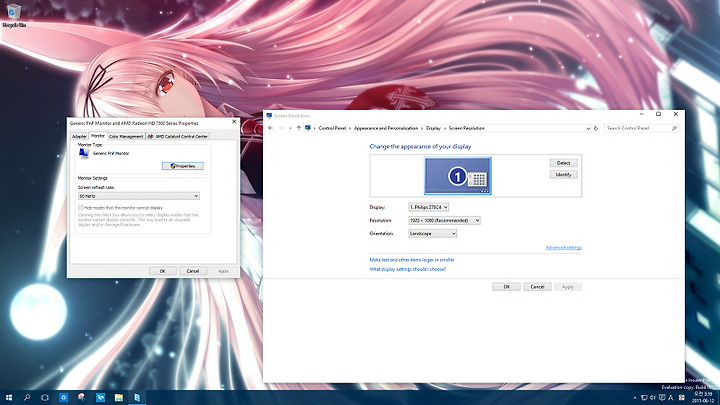Open Advanced settings link

coord(563,248)
